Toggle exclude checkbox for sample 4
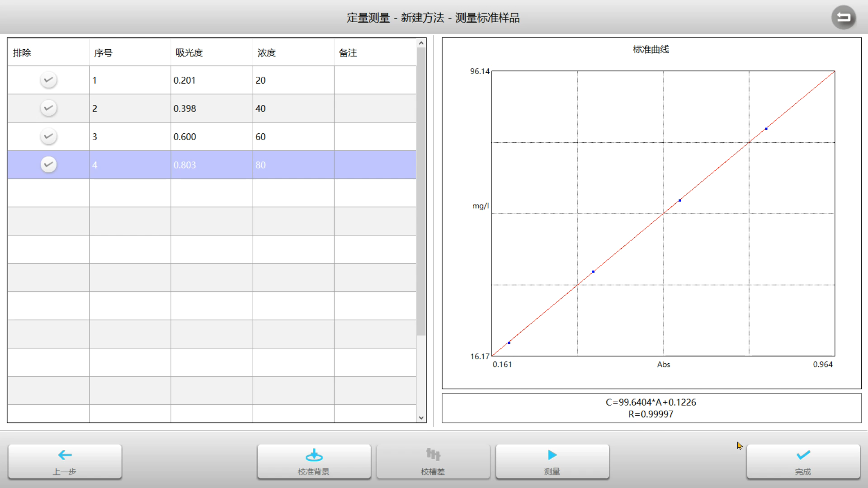This screenshot has height=488, width=868. [x=47, y=164]
